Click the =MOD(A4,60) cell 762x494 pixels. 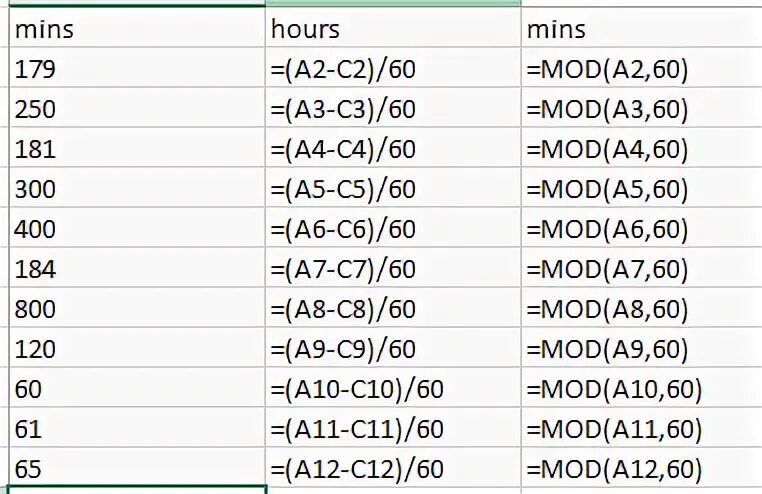642,148
